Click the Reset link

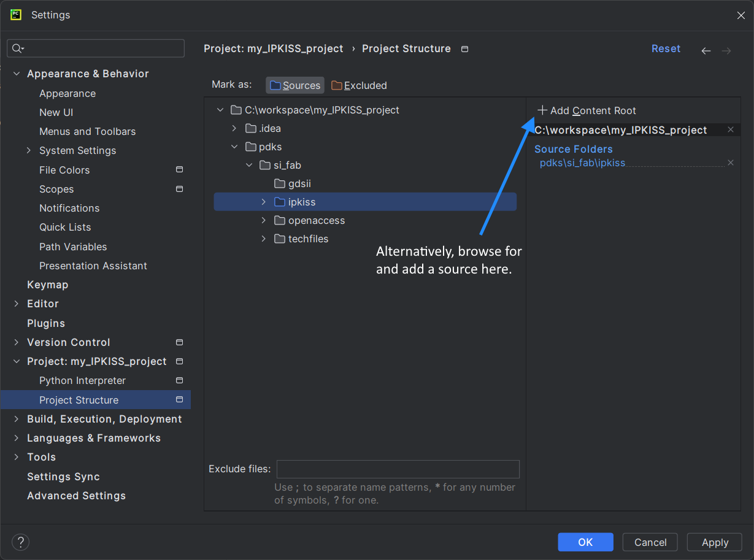666,48
